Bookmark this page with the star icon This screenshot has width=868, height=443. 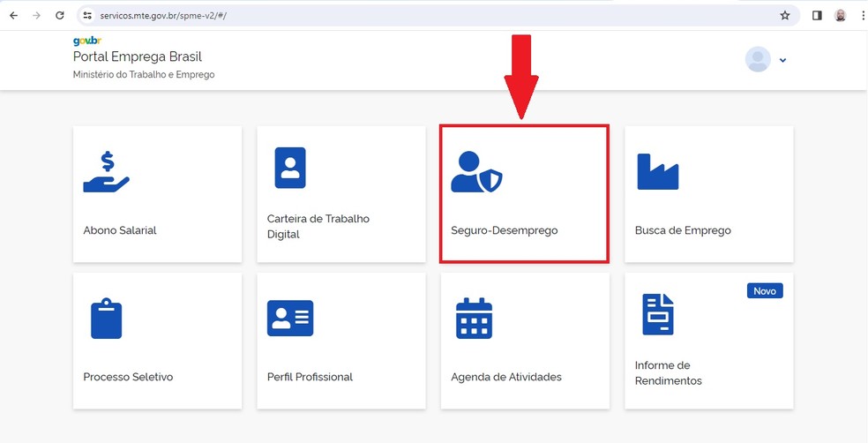pyautogui.click(x=785, y=15)
